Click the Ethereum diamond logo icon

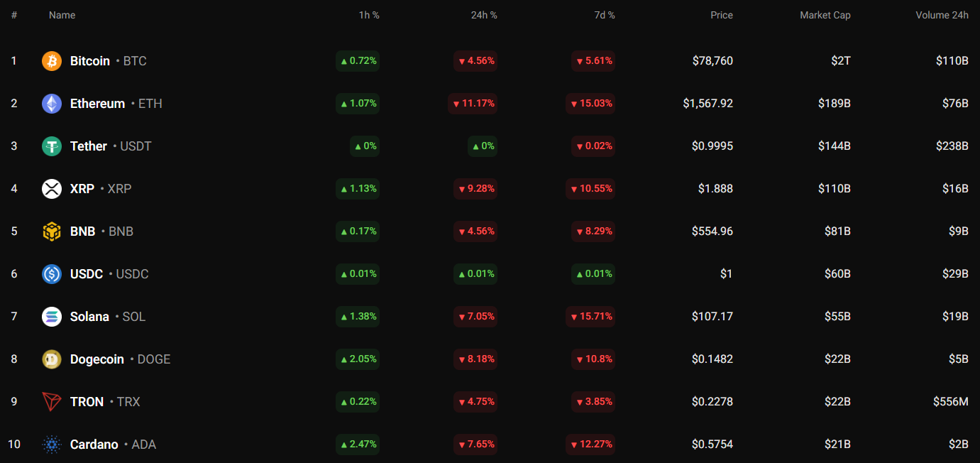click(x=52, y=104)
